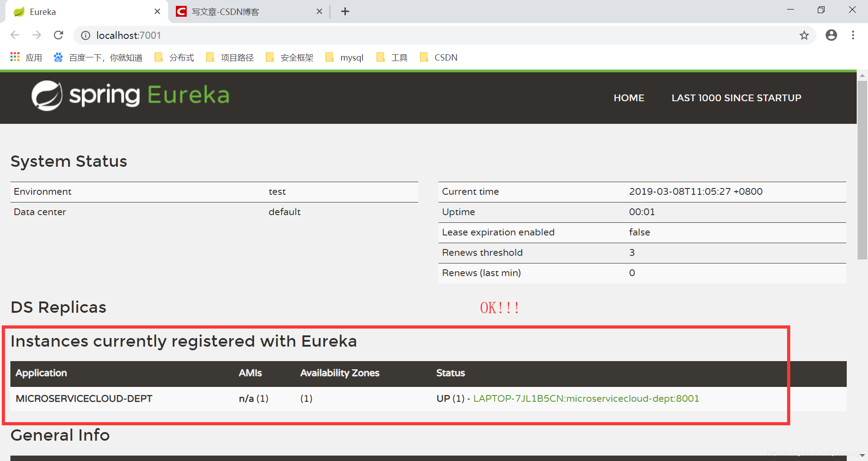Viewport: 868px width, 461px height.
Task: Bookmark this page with the star icon
Action: tap(804, 35)
